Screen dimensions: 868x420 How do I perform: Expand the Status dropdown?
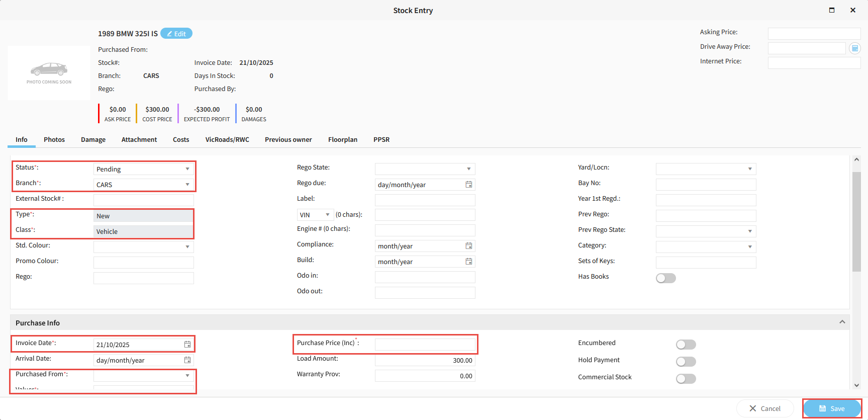187,169
